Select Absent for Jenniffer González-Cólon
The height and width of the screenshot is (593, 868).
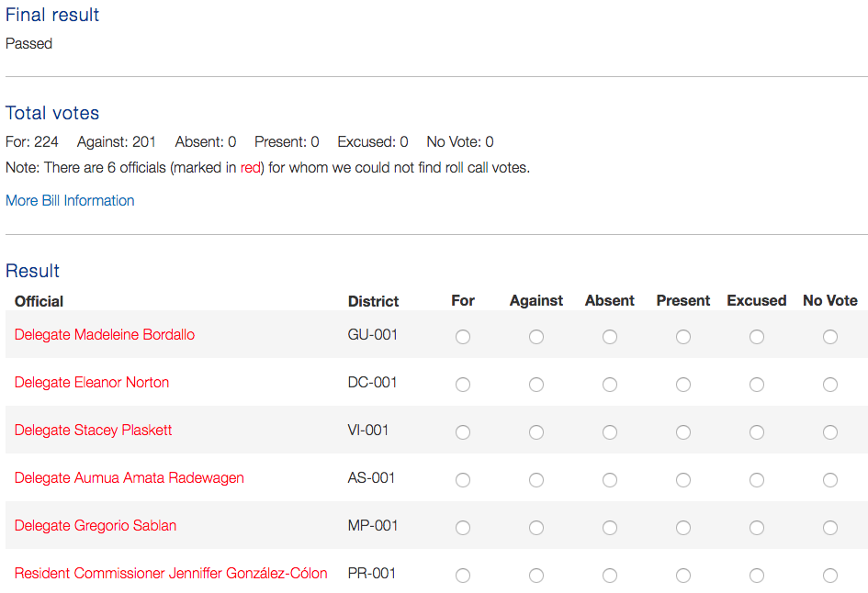(x=610, y=576)
